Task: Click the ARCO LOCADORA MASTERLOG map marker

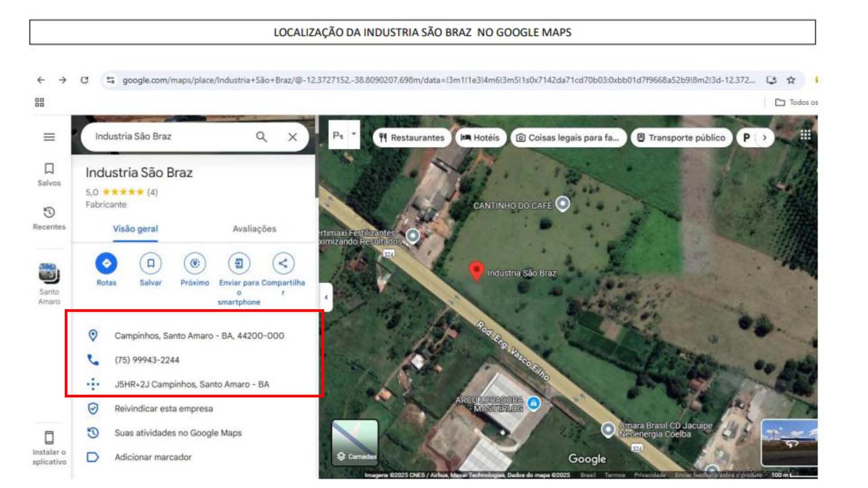Action: 534,403
